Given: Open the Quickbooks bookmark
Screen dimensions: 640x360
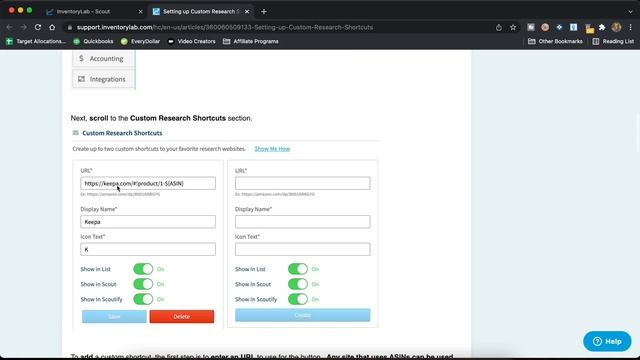Looking at the screenshot, I should pos(93,41).
